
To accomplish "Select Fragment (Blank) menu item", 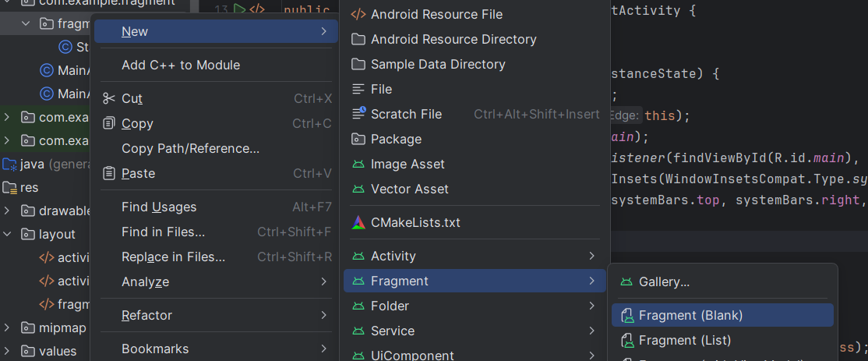I will pyautogui.click(x=690, y=315).
